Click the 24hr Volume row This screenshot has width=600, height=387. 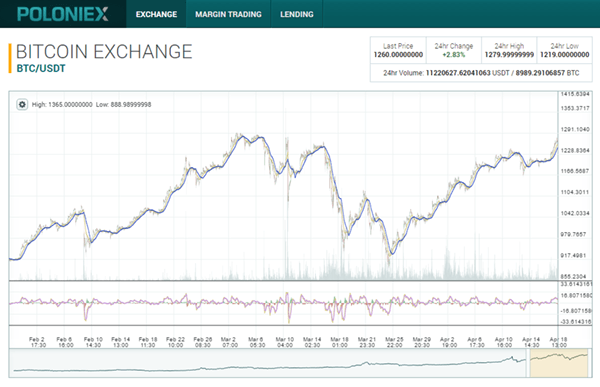tap(481, 73)
